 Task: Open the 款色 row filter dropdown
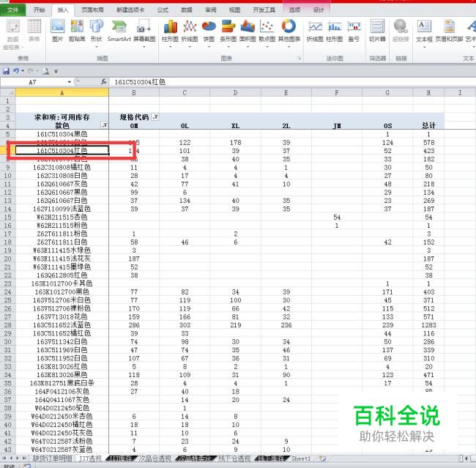pyautogui.click(x=104, y=126)
